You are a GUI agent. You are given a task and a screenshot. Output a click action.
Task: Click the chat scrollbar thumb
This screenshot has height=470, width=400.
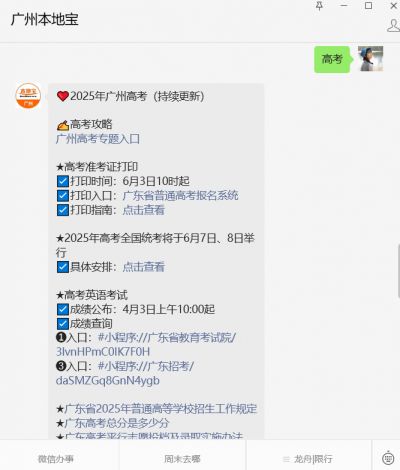click(x=399, y=271)
